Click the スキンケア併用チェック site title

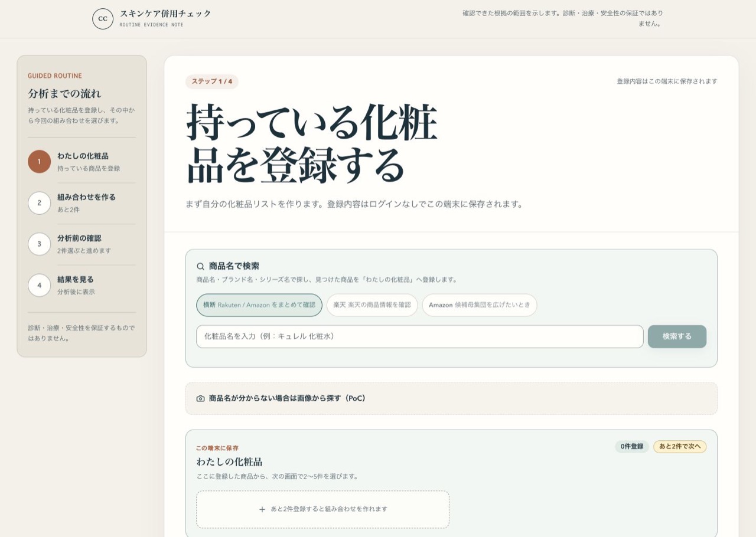(x=165, y=14)
